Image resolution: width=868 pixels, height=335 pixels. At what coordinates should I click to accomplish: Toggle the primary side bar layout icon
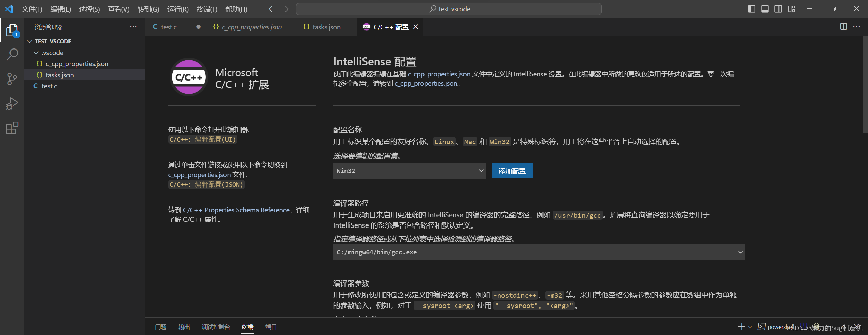click(751, 9)
